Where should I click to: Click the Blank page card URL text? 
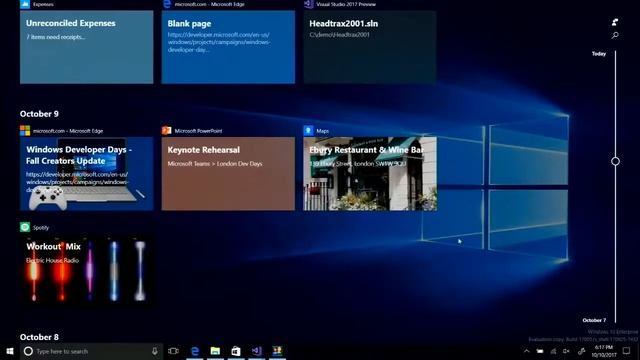click(x=219, y=42)
